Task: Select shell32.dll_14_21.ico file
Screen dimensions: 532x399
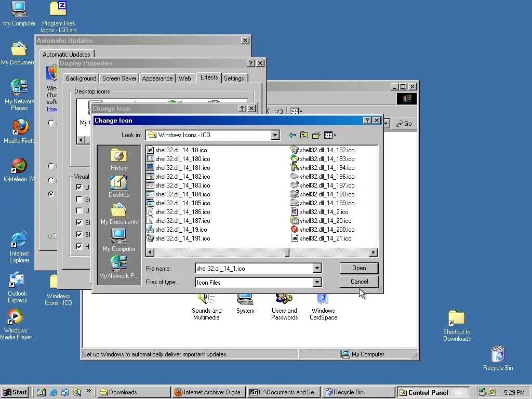Action: coord(321,238)
